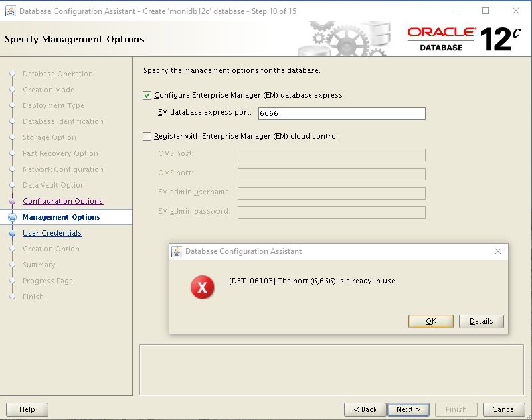The width and height of the screenshot is (532, 420).
Task: Click the OMS port input field
Action: point(331,175)
